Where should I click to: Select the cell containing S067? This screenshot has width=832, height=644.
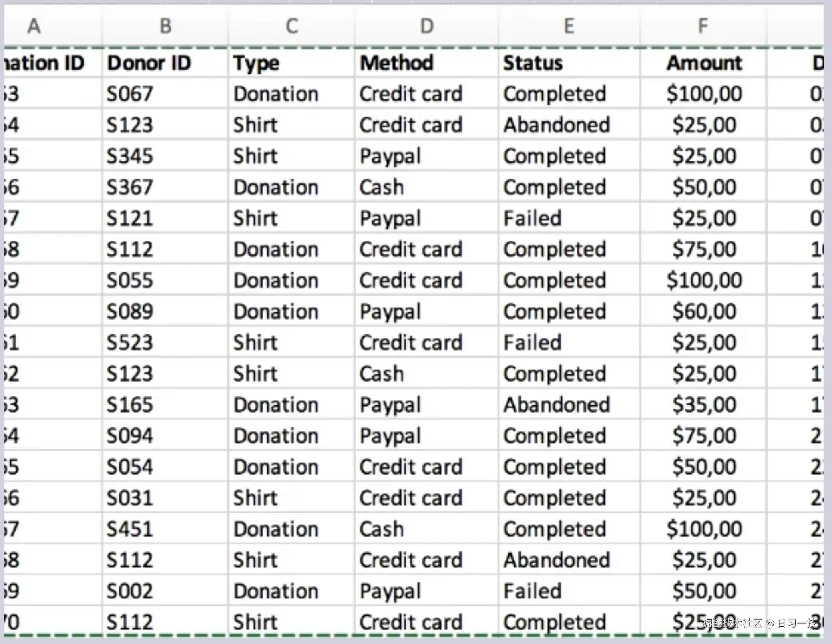pyautogui.click(x=131, y=93)
